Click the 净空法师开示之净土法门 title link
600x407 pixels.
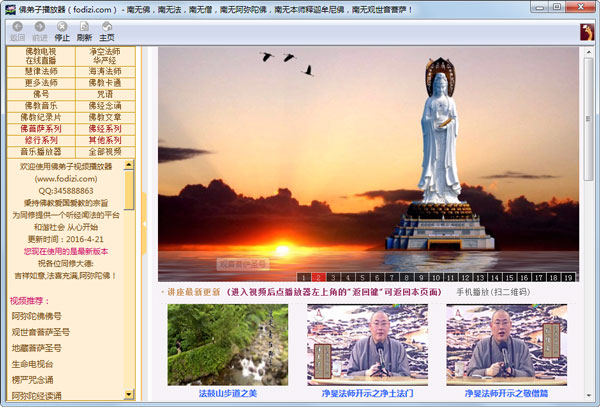tap(367, 393)
